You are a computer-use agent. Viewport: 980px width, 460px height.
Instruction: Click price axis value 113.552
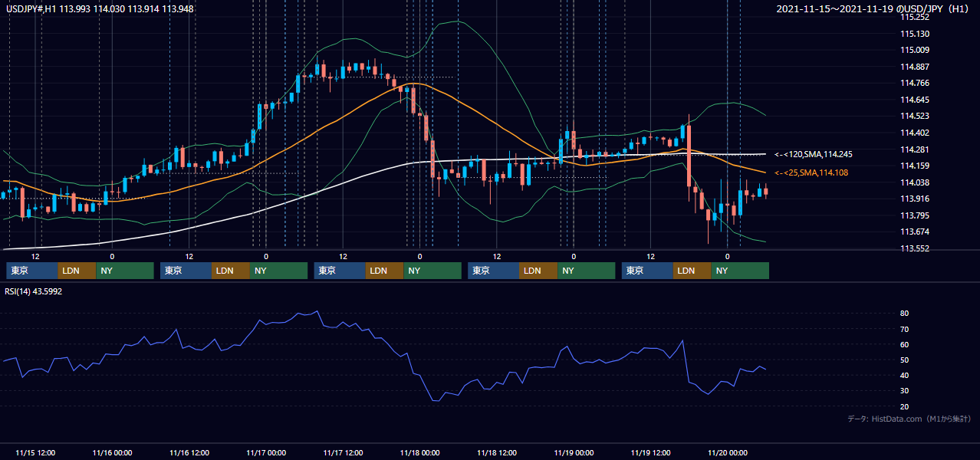(915, 248)
